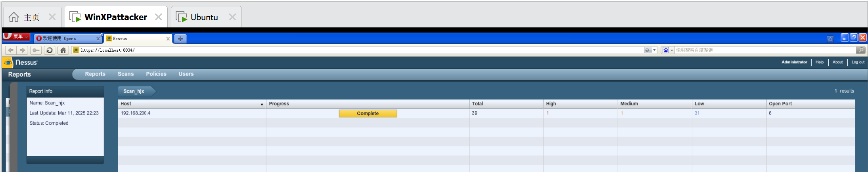
Task: Click the Total value 39
Action: coord(475,113)
